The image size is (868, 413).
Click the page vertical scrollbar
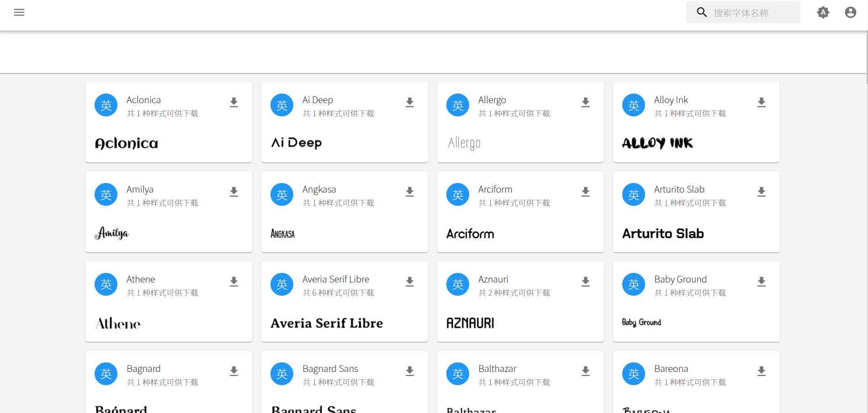[866, 55]
